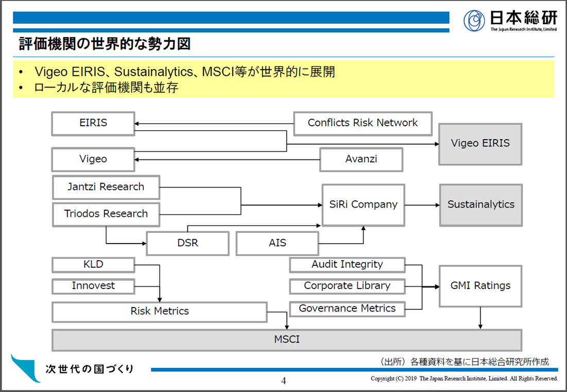Select the KLD box

click(93, 265)
